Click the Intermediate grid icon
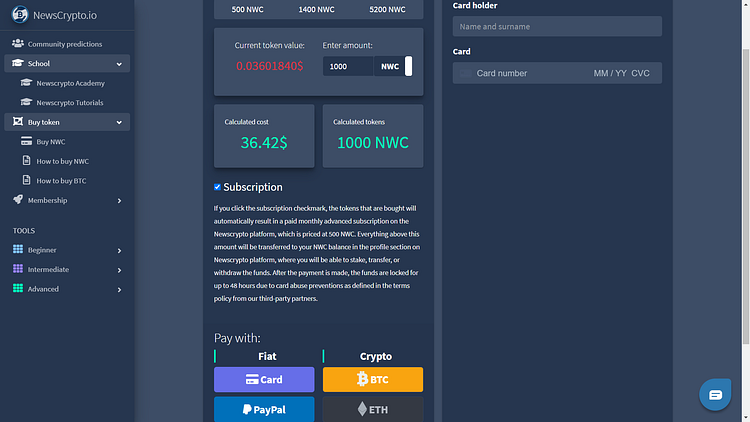Image resolution: width=750 pixels, height=422 pixels. 18,269
